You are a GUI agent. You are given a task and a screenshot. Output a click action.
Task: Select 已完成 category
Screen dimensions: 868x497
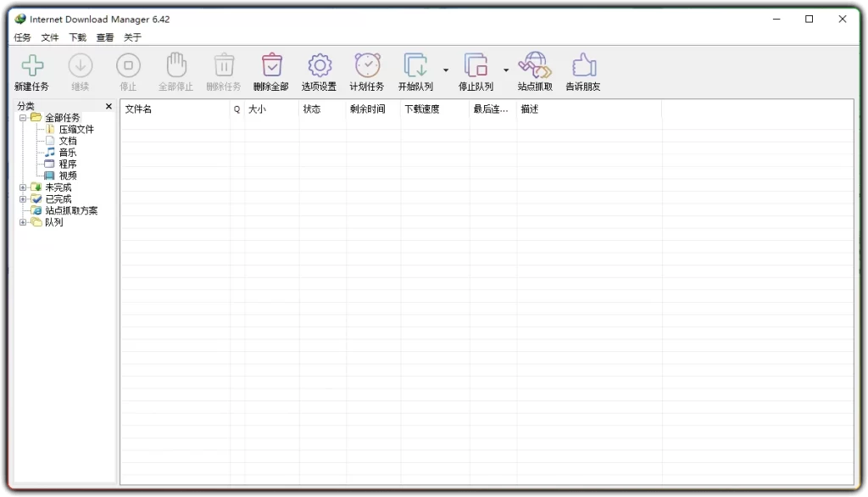pyautogui.click(x=58, y=199)
